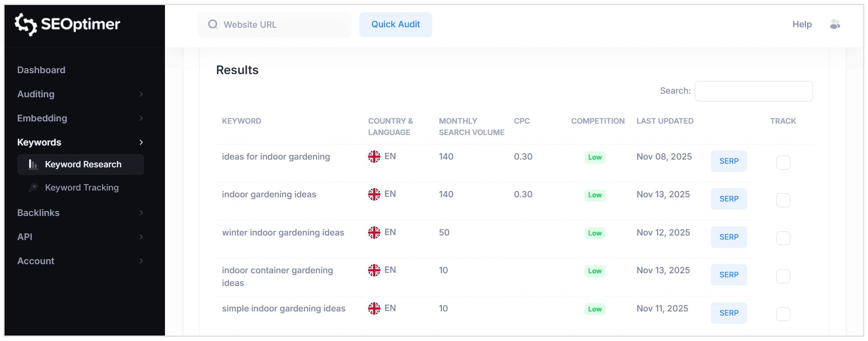
Task: Check the Track box for 'indoor gardening ideas'
Action: click(x=783, y=200)
